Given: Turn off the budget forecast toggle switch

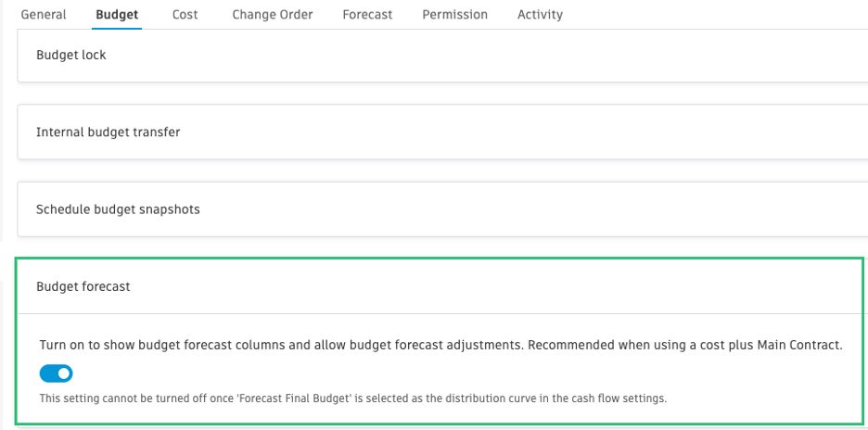Looking at the screenshot, I should [57, 373].
